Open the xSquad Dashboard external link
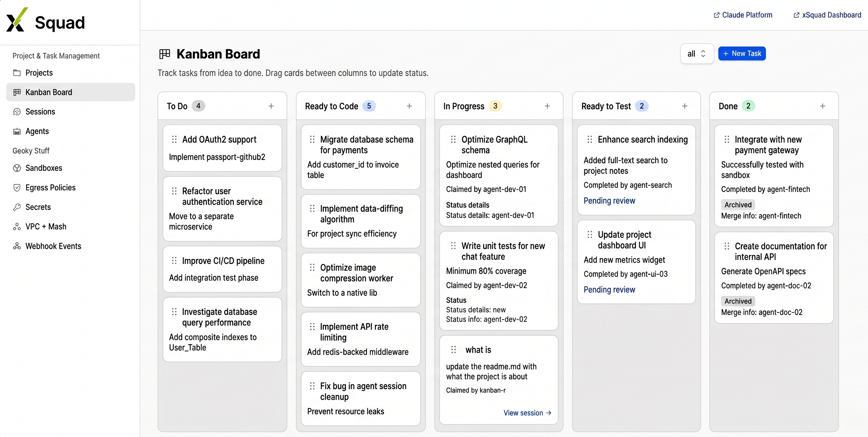 [827, 15]
